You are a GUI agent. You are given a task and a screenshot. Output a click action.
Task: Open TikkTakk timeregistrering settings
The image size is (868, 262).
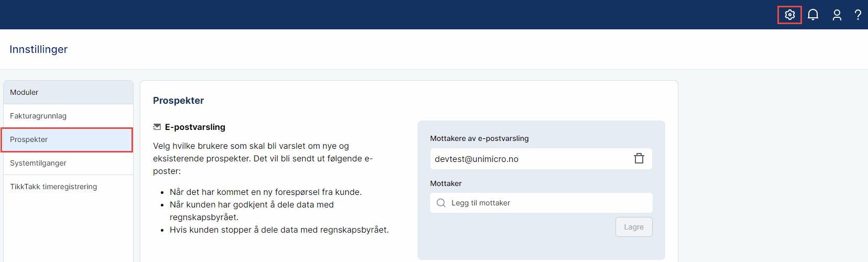coord(68,187)
